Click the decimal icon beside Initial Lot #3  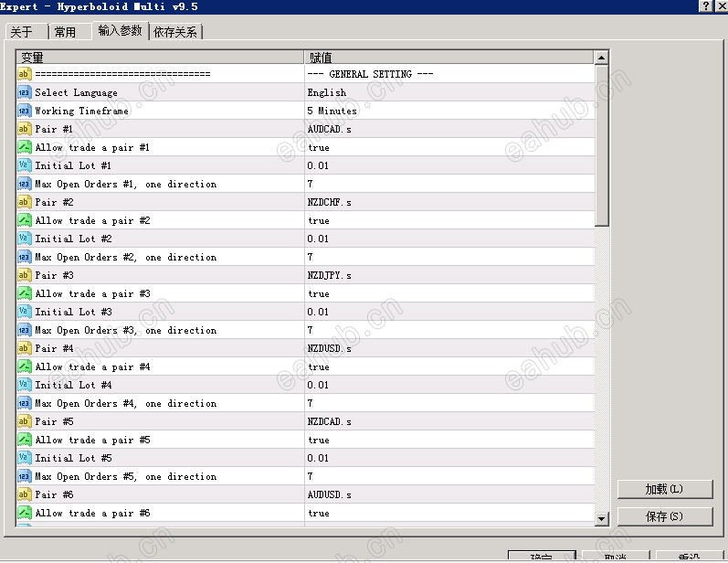[24, 312]
